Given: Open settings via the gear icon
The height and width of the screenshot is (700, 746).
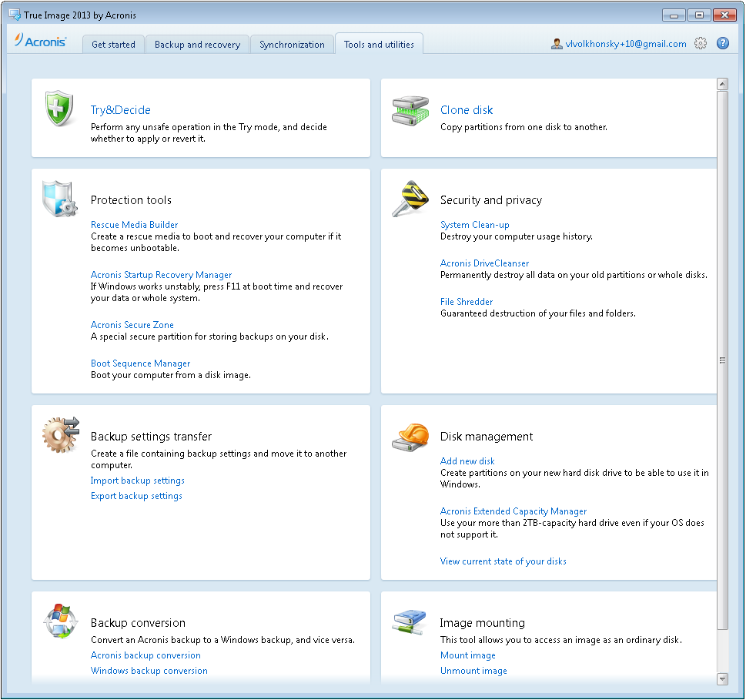Looking at the screenshot, I should [x=701, y=43].
